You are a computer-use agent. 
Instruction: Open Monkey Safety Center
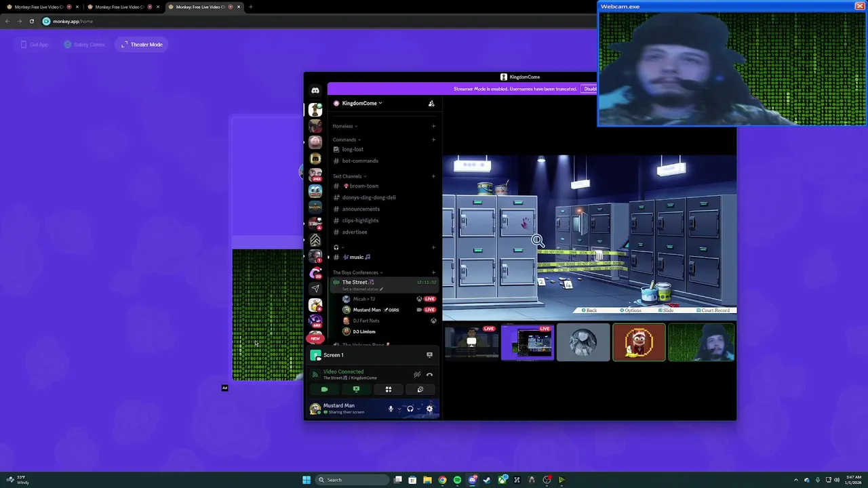85,45
